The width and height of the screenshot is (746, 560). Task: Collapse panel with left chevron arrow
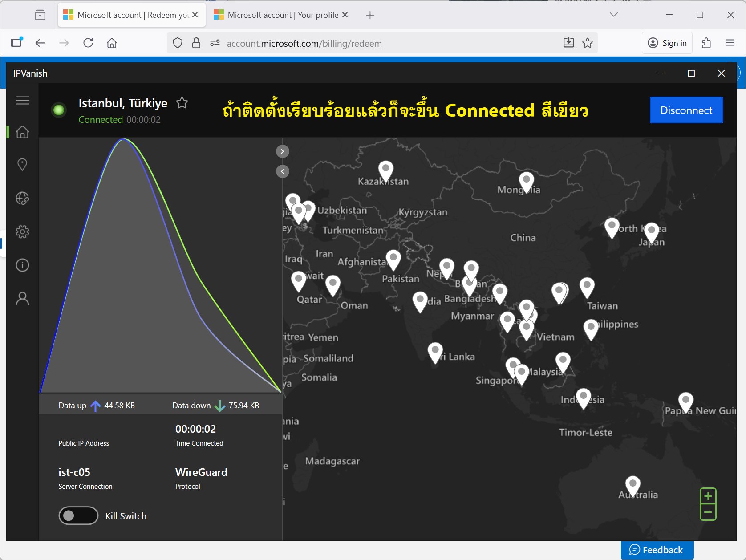tap(283, 171)
